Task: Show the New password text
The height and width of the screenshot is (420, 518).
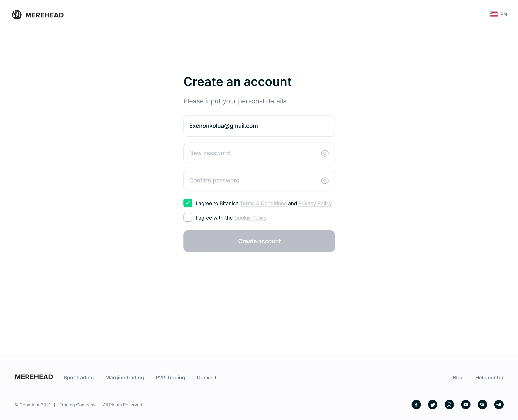Action: [324, 153]
